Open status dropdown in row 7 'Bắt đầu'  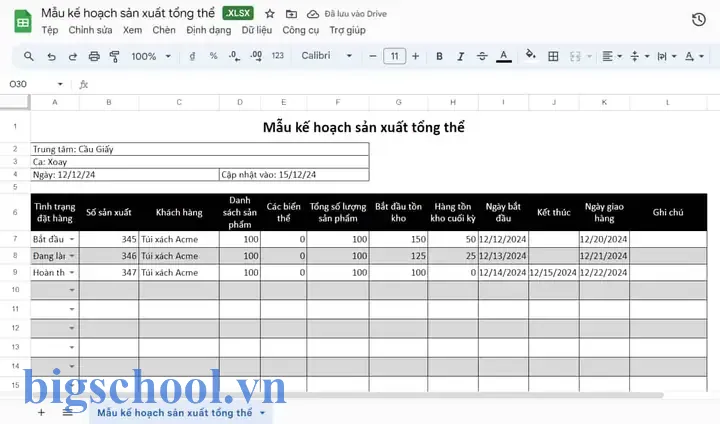(72, 239)
